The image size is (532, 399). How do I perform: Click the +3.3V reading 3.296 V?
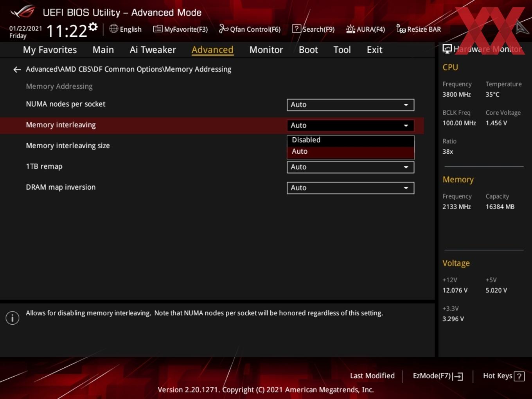click(x=453, y=319)
